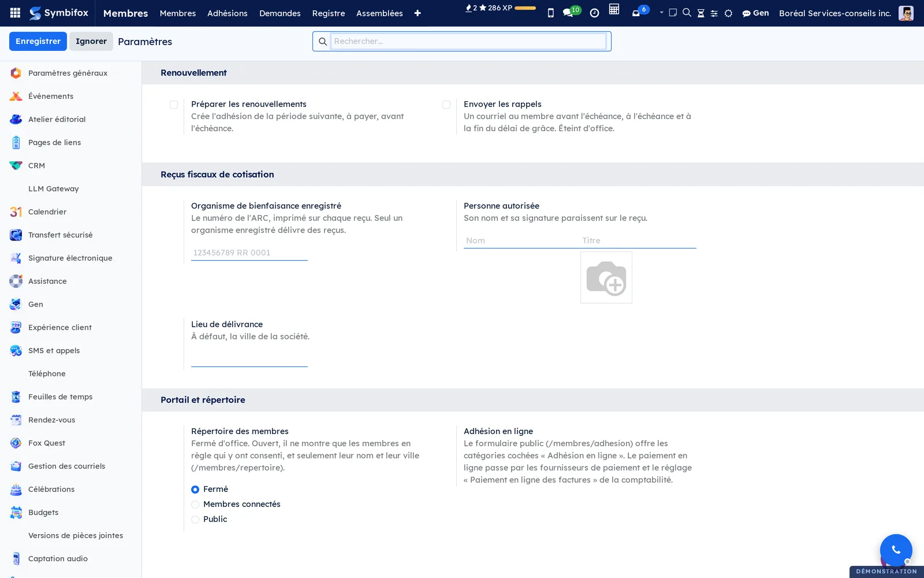Focus the Rechercher search field
The width and height of the screenshot is (924, 578).
click(x=468, y=41)
